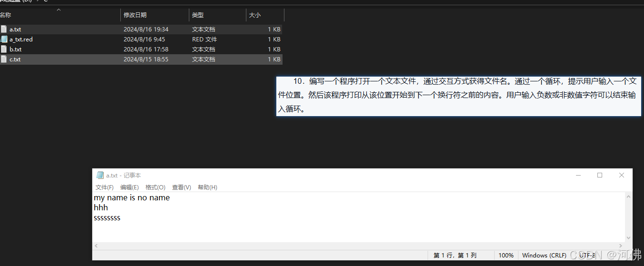
Task: Select the c.txt file icon
Action: coord(4,59)
